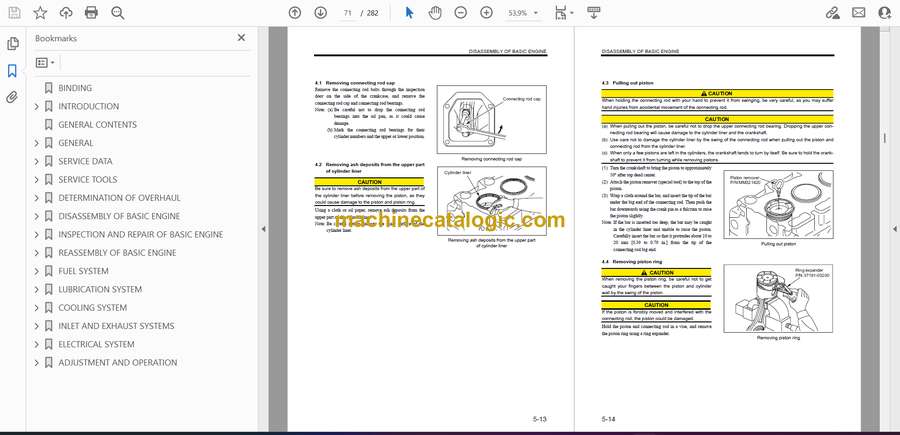The height and width of the screenshot is (435, 900).
Task: Expand the DETERMINATION OF OVERHAUL bookmark
Action: pyautogui.click(x=37, y=198)
